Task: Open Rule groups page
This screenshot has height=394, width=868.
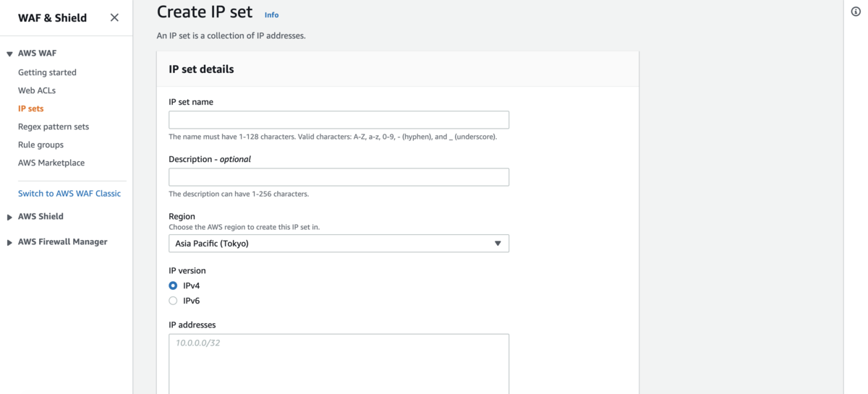Action: point(41,145)
